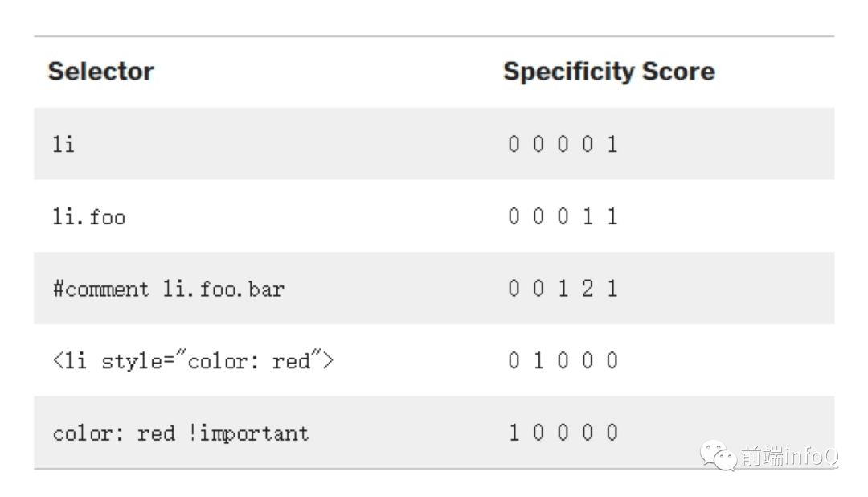Select the color: red !important cell

point(181,433)
